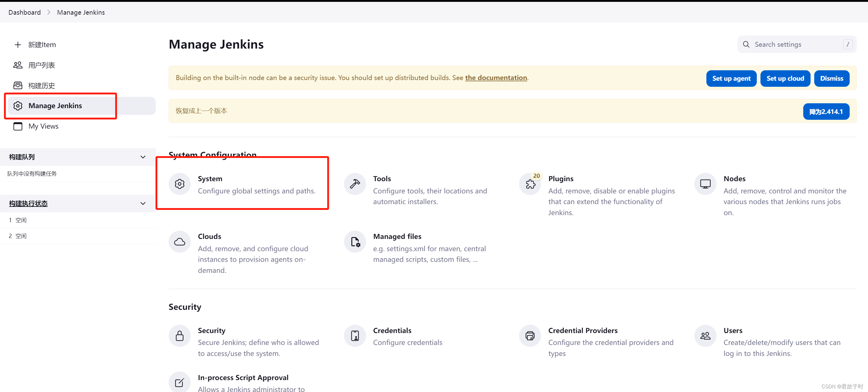868x392 pixels.
Task: Open the Users people icon
Action: coord(705,336)
